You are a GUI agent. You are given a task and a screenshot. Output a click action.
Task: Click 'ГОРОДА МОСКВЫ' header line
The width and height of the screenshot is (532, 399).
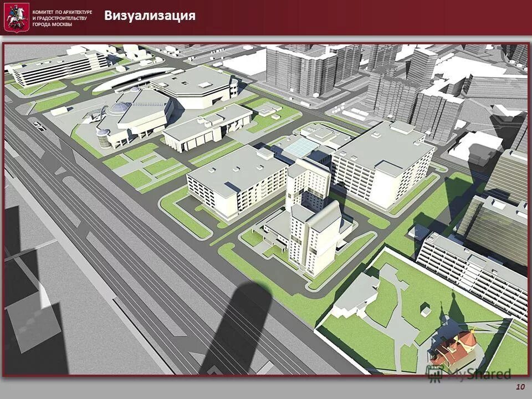coord(52,24)
